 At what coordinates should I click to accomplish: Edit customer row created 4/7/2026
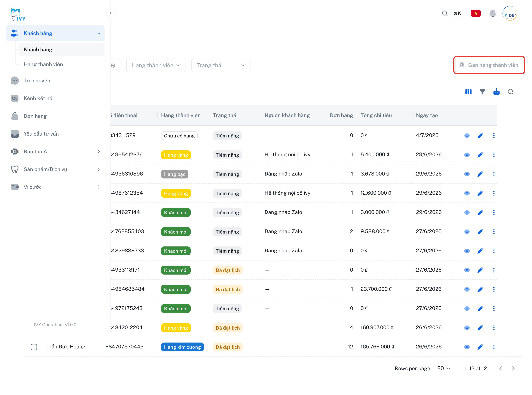pyautogui.click(x=480, y=136)
